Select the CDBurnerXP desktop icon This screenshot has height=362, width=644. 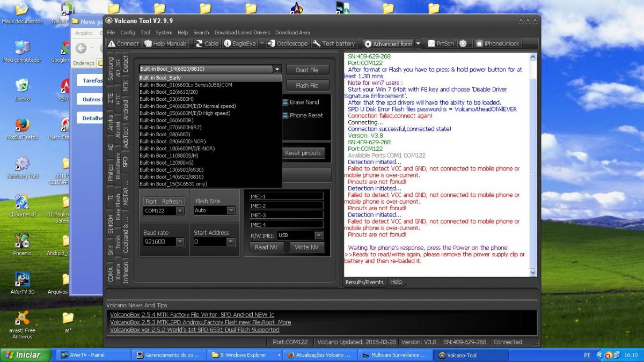point(22,206)
